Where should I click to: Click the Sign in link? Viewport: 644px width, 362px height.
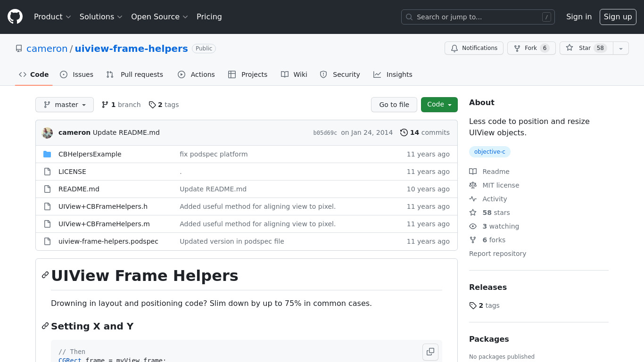point(579,16)
